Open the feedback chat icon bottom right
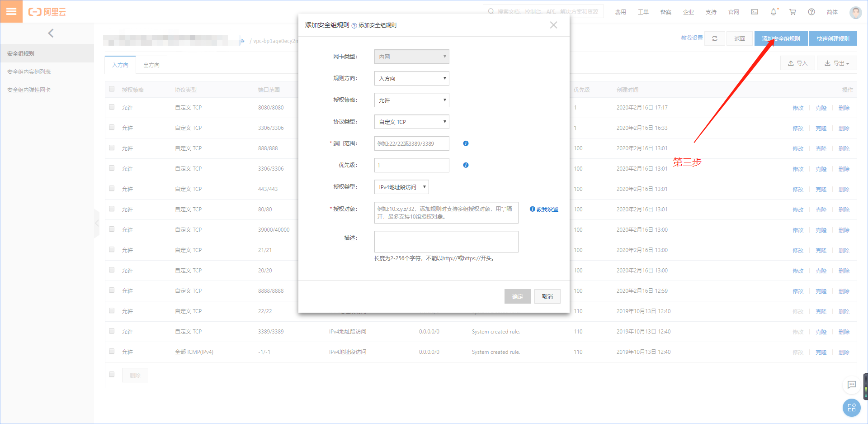Viewport: 868px width, 424px height. point(851,385)
